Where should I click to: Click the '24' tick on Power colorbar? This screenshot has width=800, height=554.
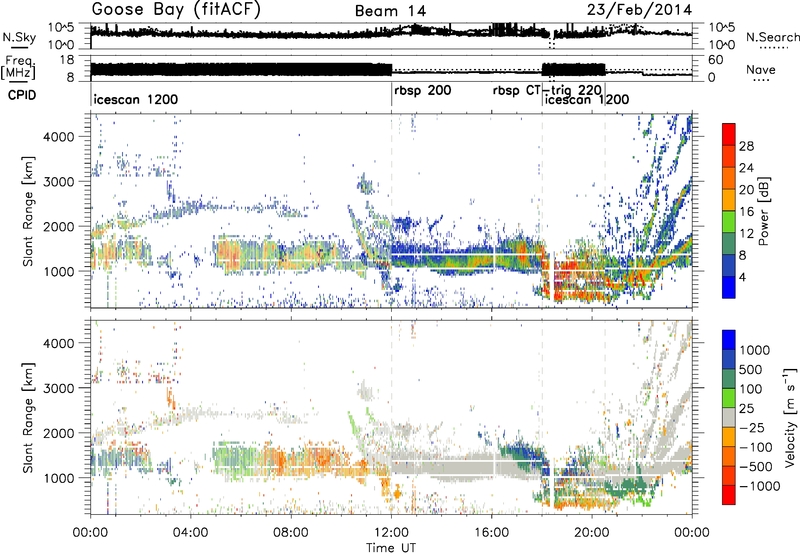746,168
